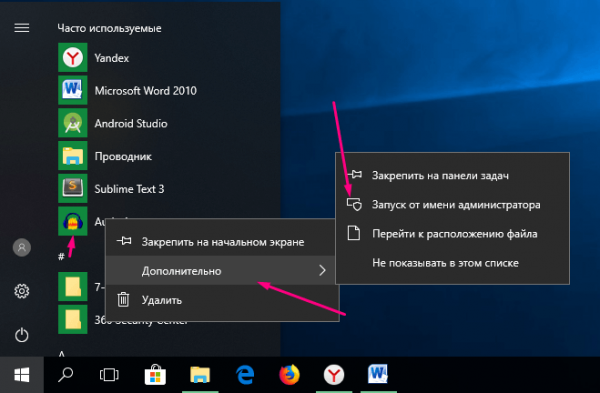Open the user account icon
600x393 pixels.
pos(22,248)
